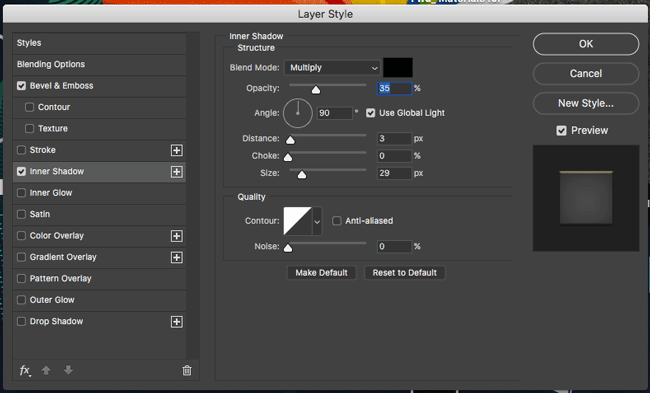The height and width of the screenshot is (393, 650).
Task: Open the black shadow color swatch
Action: [398, 68]
